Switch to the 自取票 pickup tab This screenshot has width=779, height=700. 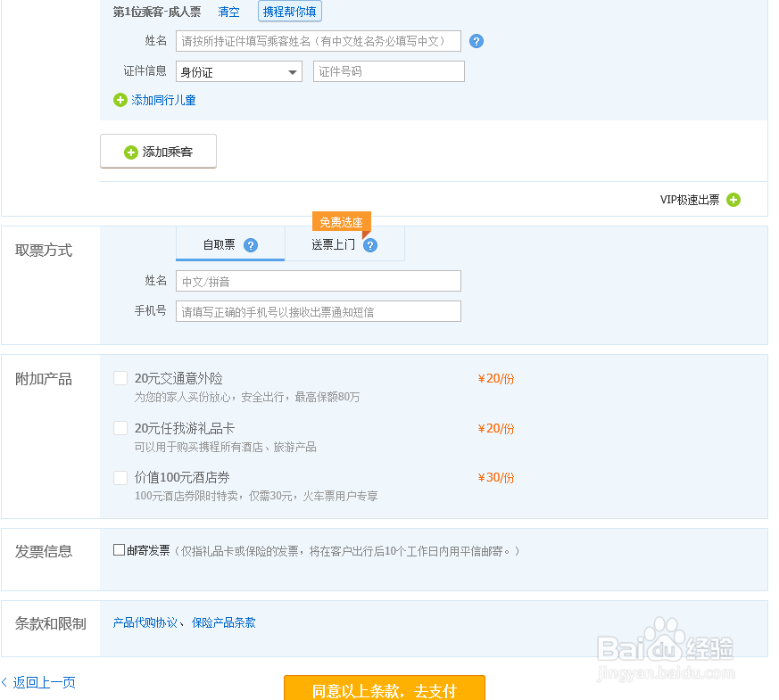[x=219, y=243]
